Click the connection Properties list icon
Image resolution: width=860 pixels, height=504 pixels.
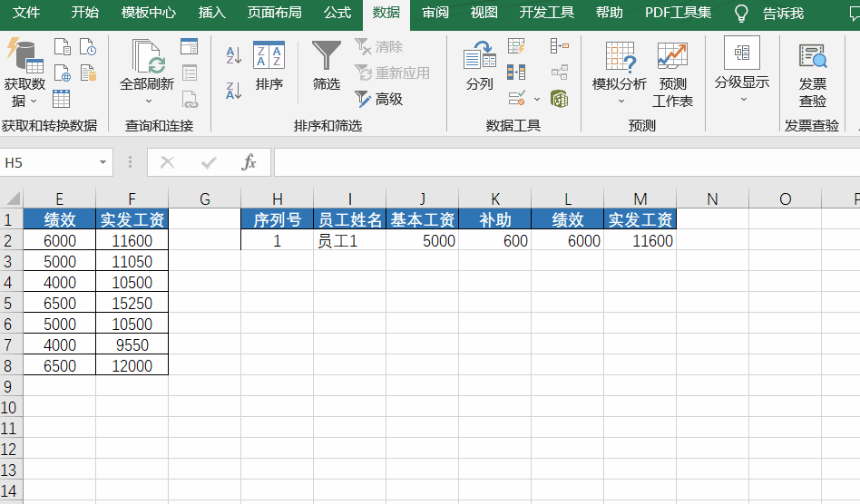click(x=190, y=73)
